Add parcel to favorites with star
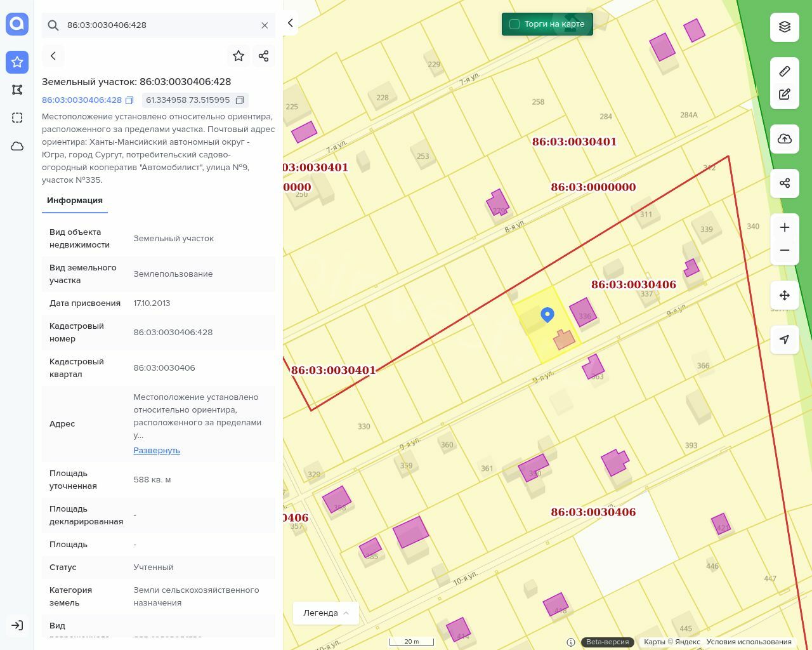The height and width of the screenshot is (650, 812). click(239, 56)
